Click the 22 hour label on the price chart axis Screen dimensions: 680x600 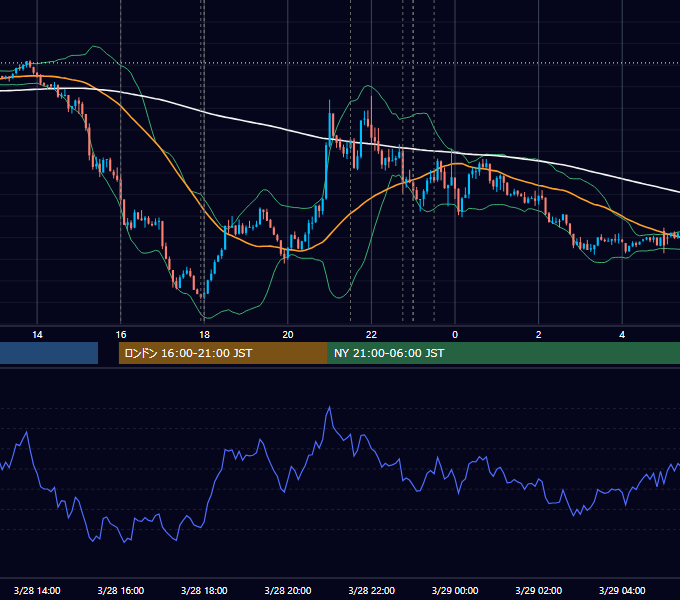pyautogui.click(x=371, y=335)
